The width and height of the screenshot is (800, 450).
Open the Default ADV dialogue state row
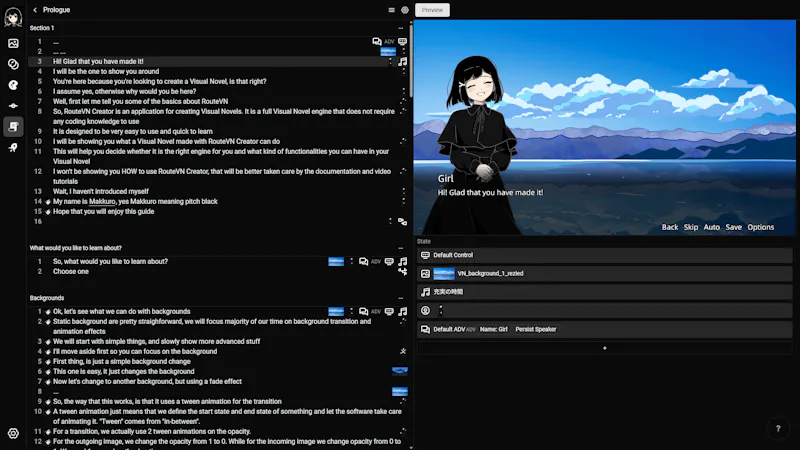point(605,329)
